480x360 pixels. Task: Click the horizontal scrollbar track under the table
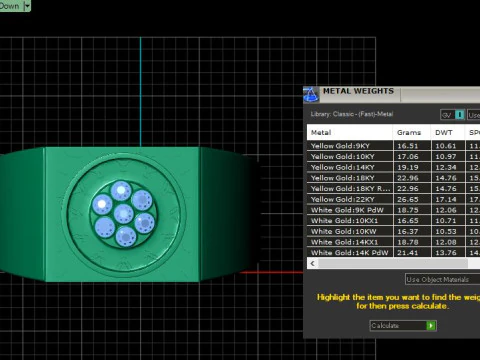coord(393,264)
